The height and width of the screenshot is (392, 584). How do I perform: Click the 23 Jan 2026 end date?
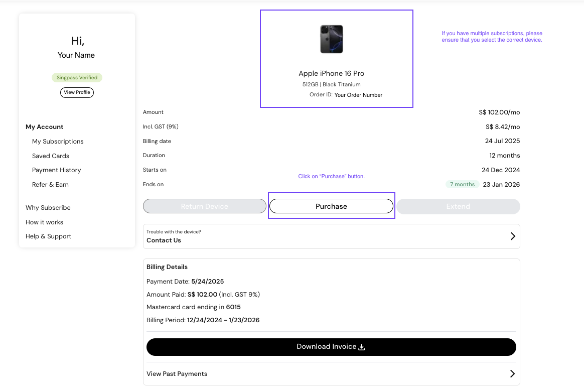click(x=501, y=184)
